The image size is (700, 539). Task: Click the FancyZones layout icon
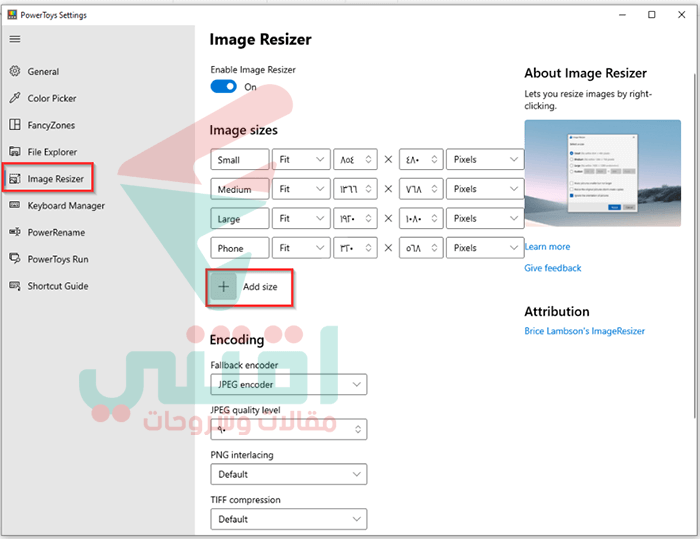tap(15, 125)
